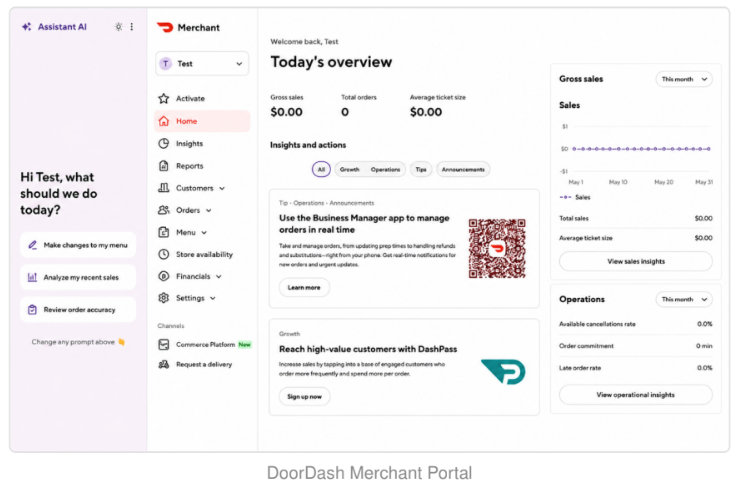Viewport: 738px width, 490px height.
Task: Select the Growth filter chip
Action: point(350,169)
